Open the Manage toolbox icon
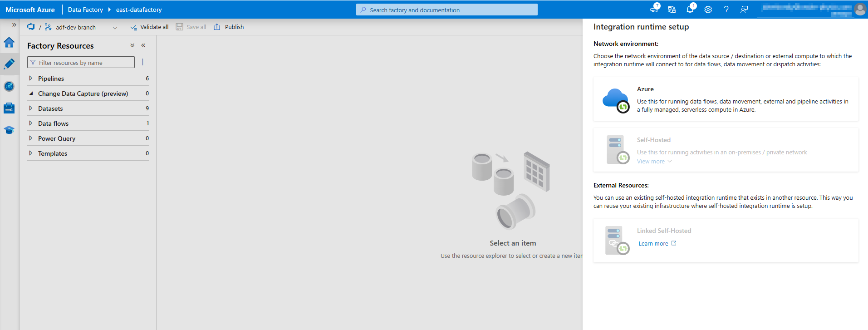The image size is (868, 330). point(9,108)
